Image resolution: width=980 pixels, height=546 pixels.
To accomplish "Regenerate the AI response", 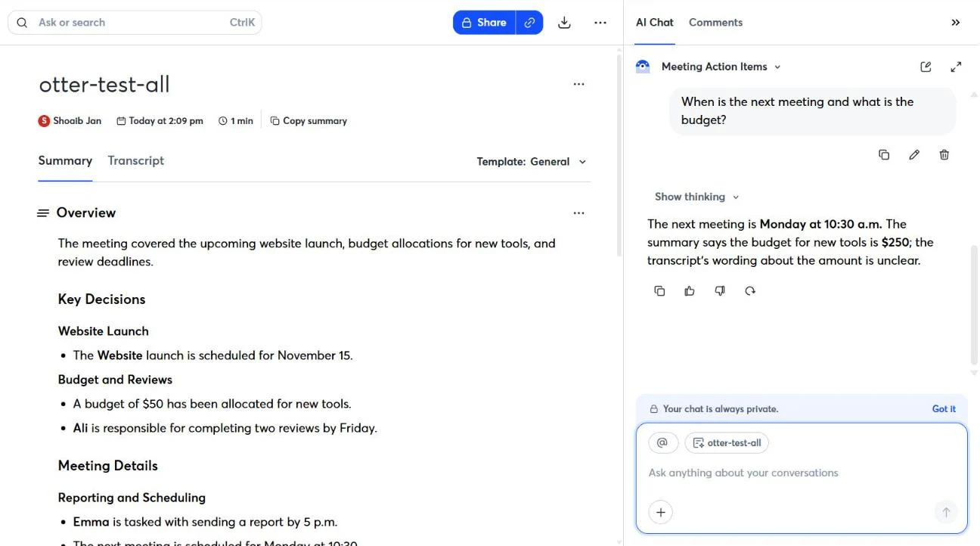I will click(750, 290).
